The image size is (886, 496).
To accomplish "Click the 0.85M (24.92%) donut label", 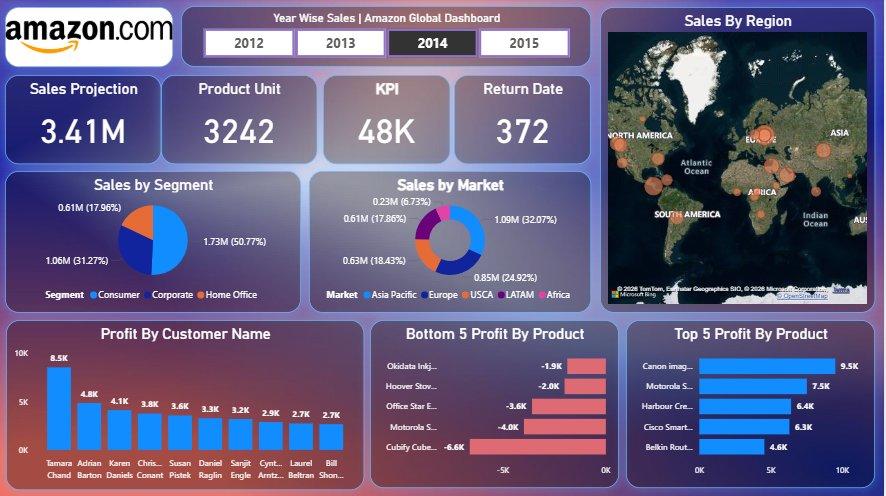I will coord(505,277).
